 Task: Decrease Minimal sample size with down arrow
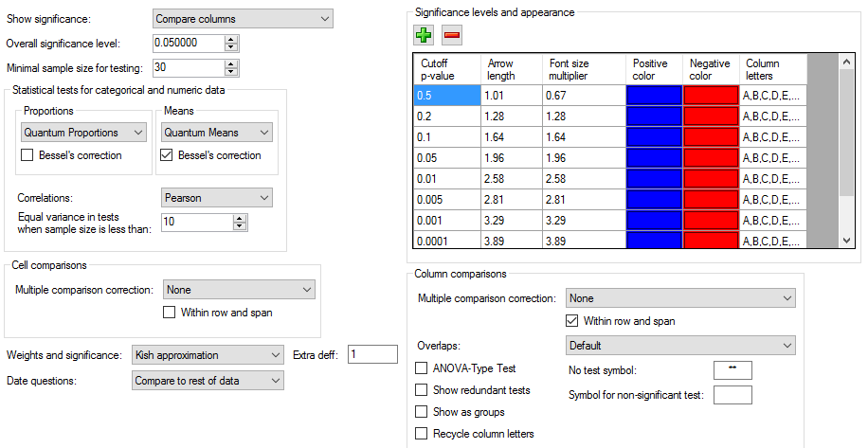(231, 72)
